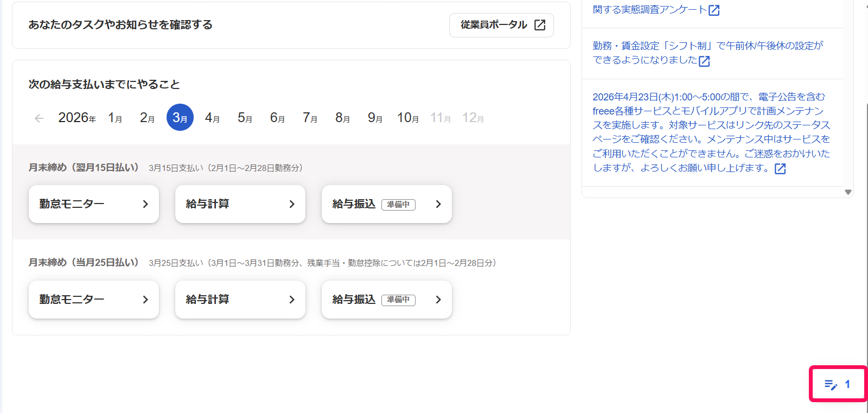The image size is (868, 413).
Task: Click the news panel scroll down arrow
Action: point(848,192)
